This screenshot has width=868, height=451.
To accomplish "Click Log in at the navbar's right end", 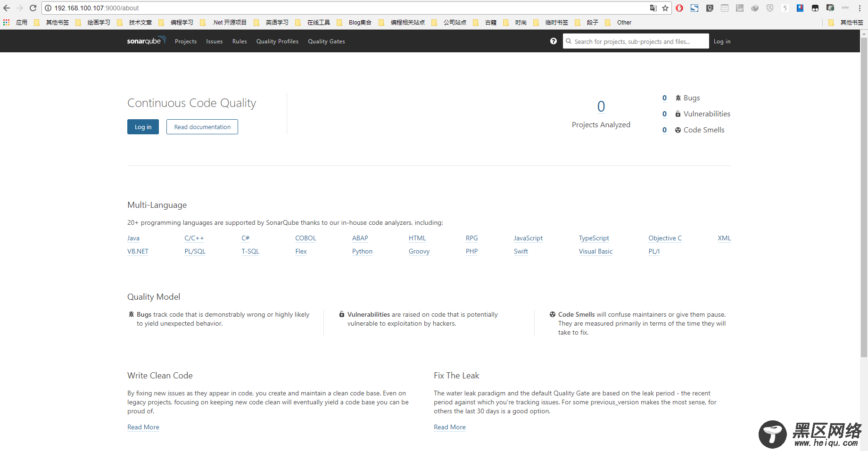I will pyautogui.click(x=722, y=41).
